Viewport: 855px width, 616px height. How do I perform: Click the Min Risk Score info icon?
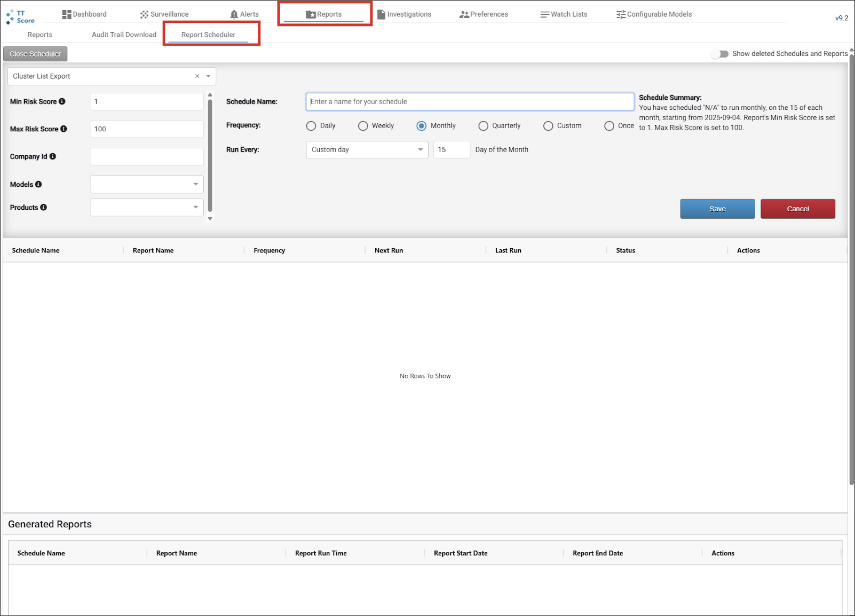[62, 101]
